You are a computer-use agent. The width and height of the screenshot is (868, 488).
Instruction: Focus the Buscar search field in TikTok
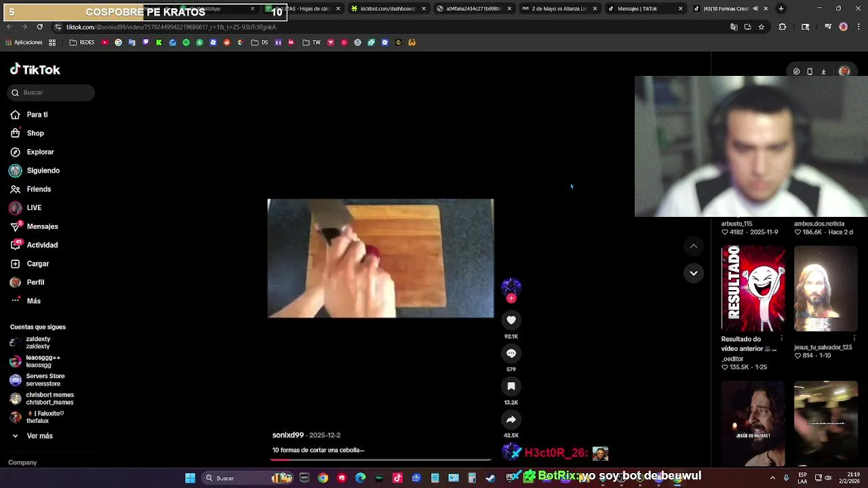(x=51, y=92)
